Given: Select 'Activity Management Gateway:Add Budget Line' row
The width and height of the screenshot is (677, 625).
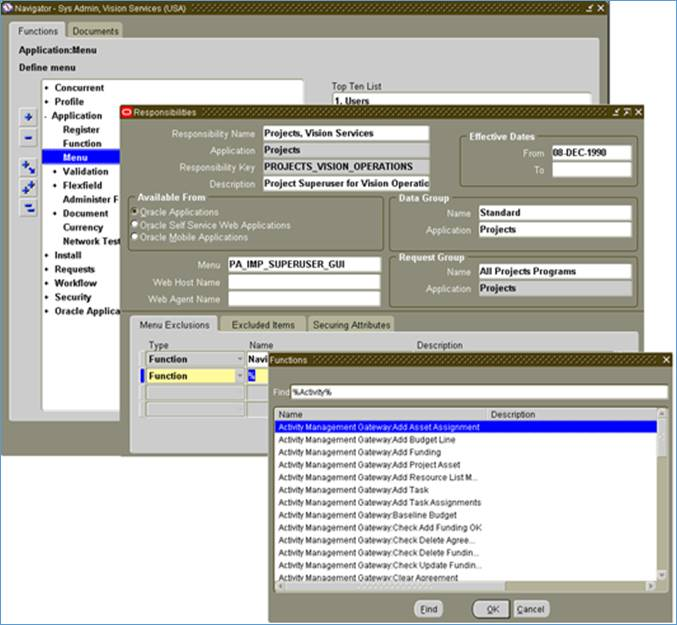Looking at the screenshot, I should 465,439.
